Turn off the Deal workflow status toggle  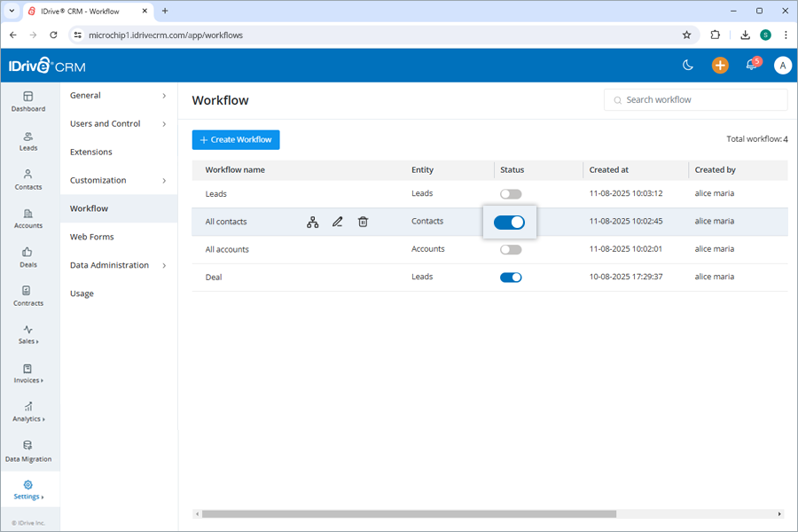(x=511, y=277)
